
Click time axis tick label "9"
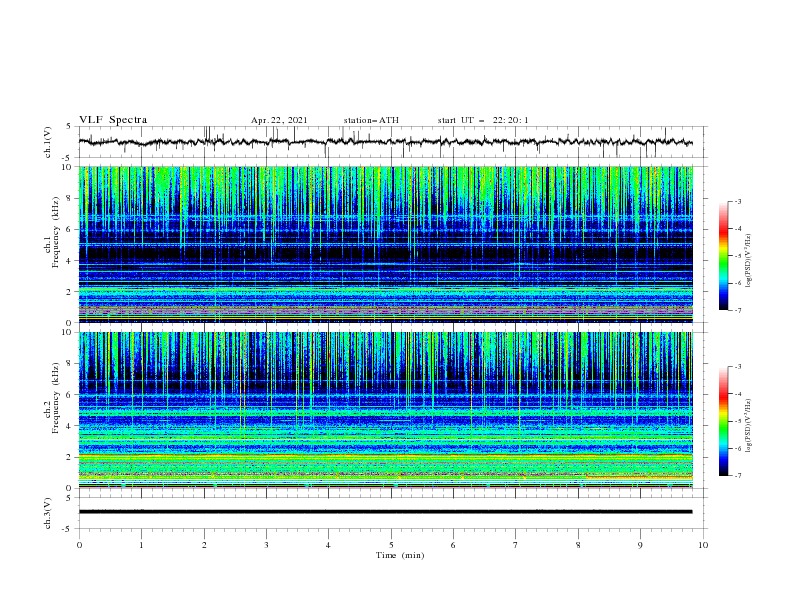[640, 545]
